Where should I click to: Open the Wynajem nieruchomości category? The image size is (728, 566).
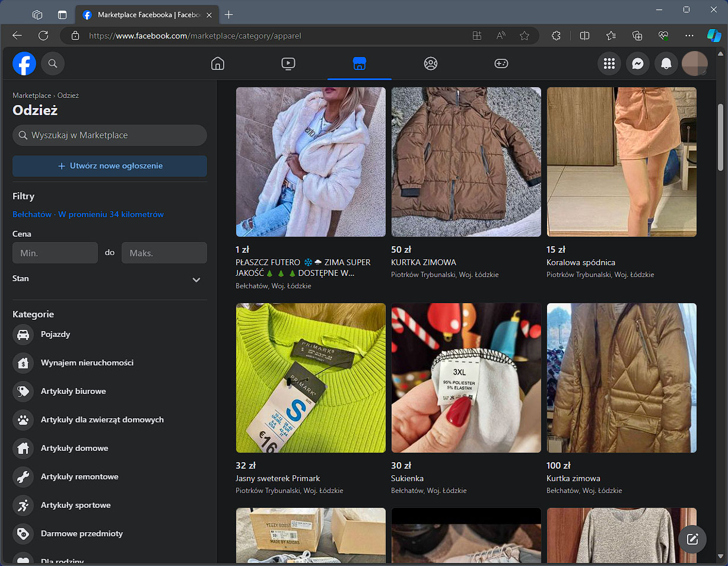click(x=110, y=363)
